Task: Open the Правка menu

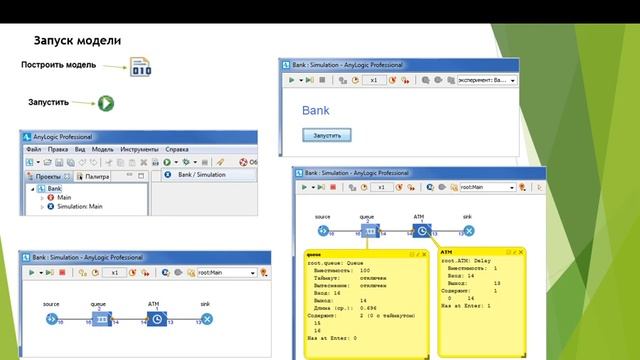Action: pyautogui.click(x=58, y=149)
